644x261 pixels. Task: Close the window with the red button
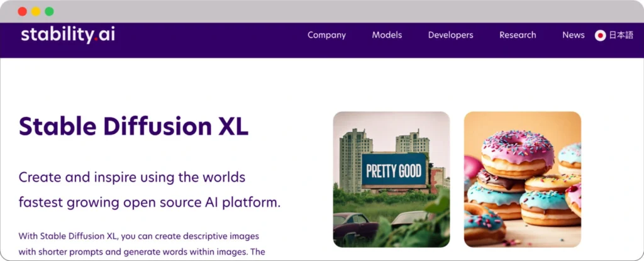coord(22,11)
